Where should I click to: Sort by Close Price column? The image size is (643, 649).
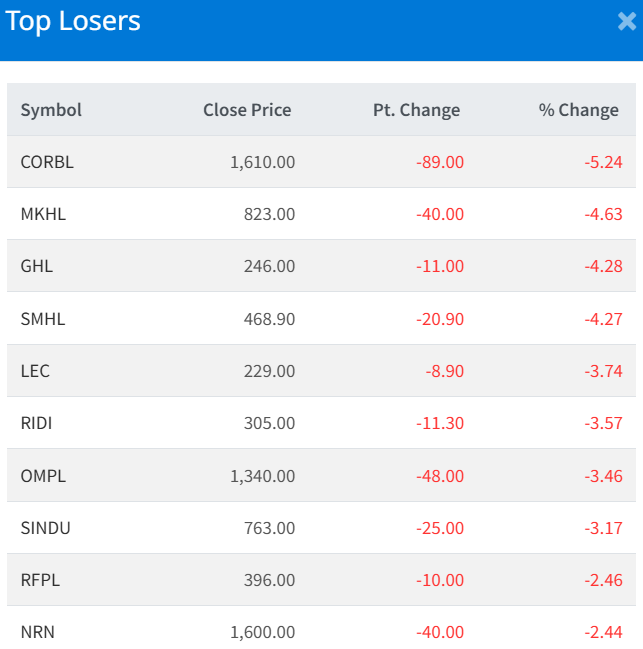pos(247,110)
